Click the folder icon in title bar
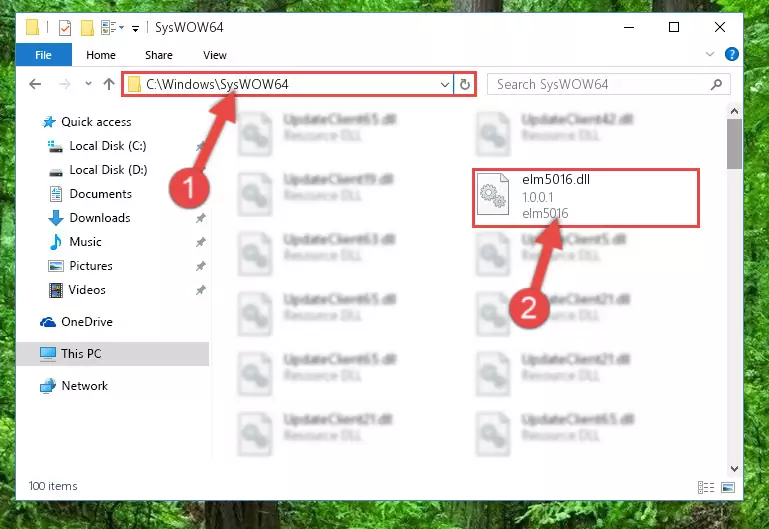The height and width of the screenshot is (529, 769). (x=32, y=27)
